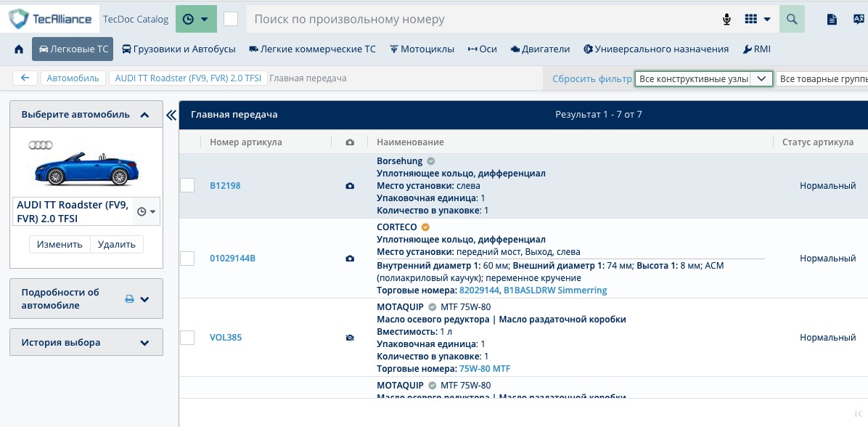Open the grid view options dropdown
Image resolution: width=868 pixels, height=427 pixels.
point(757,20)
